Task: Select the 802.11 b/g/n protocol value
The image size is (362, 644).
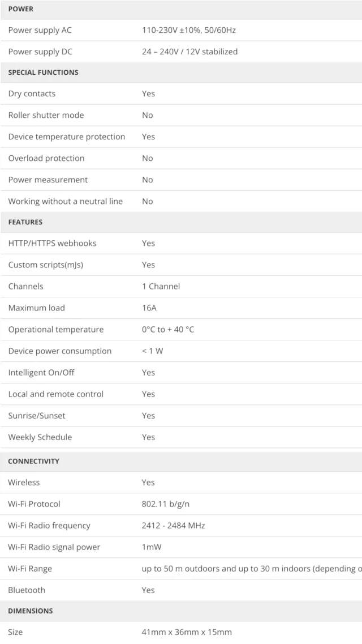Action: (x=170, y=504)
